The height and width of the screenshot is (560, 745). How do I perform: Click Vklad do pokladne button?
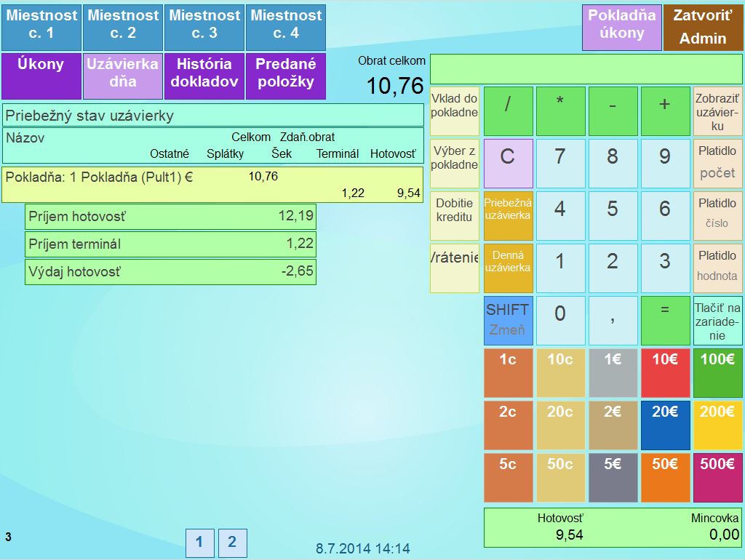[x=454, y=111]
